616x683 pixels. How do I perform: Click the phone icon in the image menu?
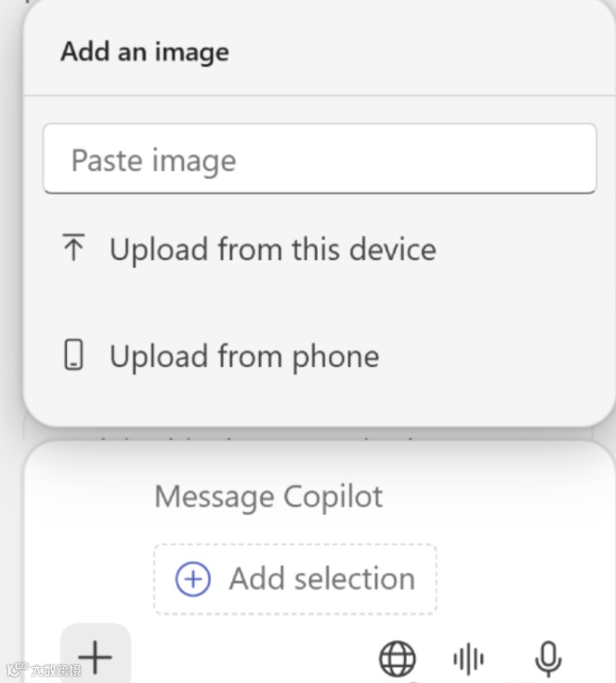pos(73,356)
